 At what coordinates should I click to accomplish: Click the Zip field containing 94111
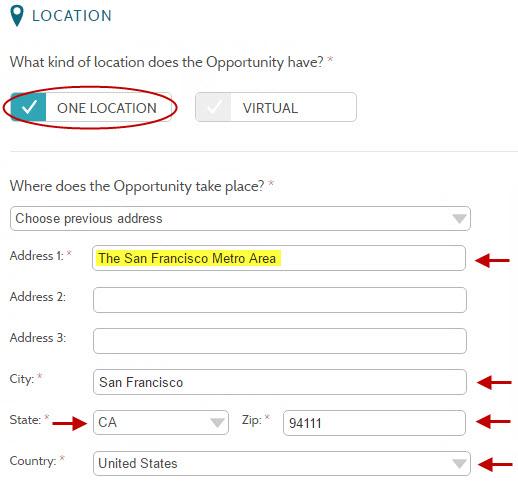click(374, 423)
